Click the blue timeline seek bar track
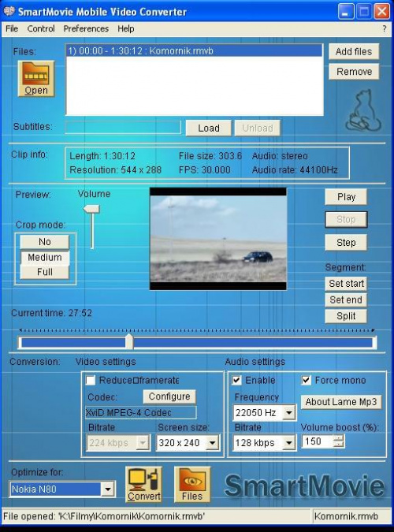The image size is (394, 532). click(x=197, y=343)
